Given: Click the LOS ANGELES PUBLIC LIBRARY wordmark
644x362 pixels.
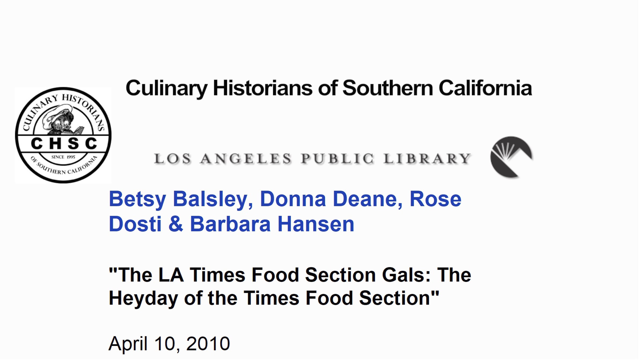Looking at the screenshot, I should click(312, 158).
